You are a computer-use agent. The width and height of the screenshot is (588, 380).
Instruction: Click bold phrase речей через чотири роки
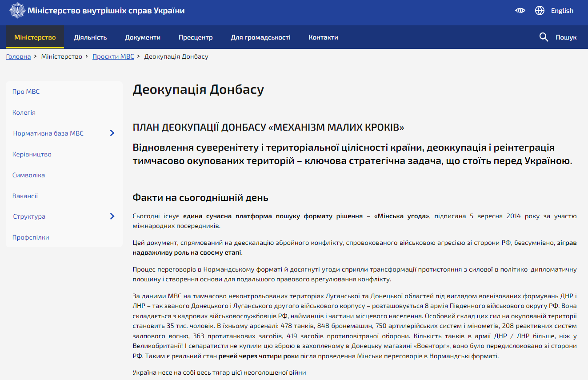tap(258, 356)
